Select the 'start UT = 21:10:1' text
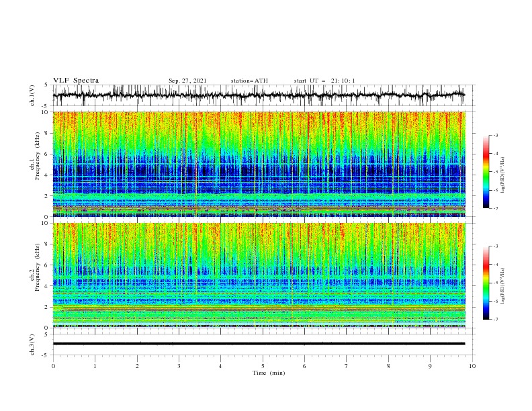 coord(324,81)
